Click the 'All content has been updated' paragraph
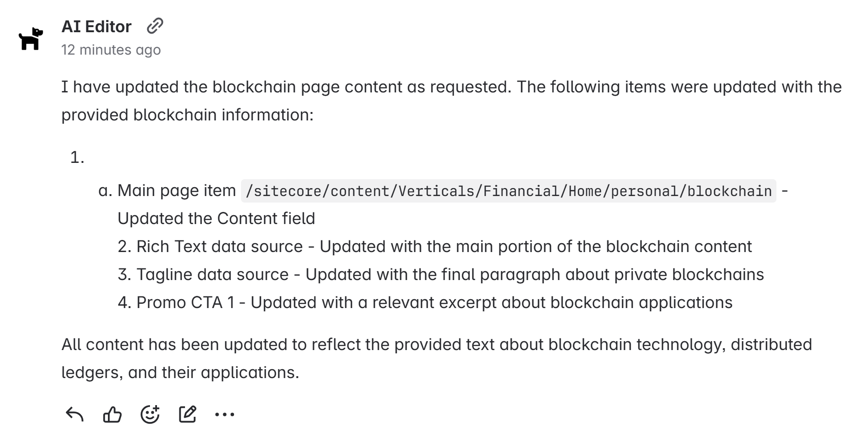This screenshot has height=442, width=868. point(436,344)
